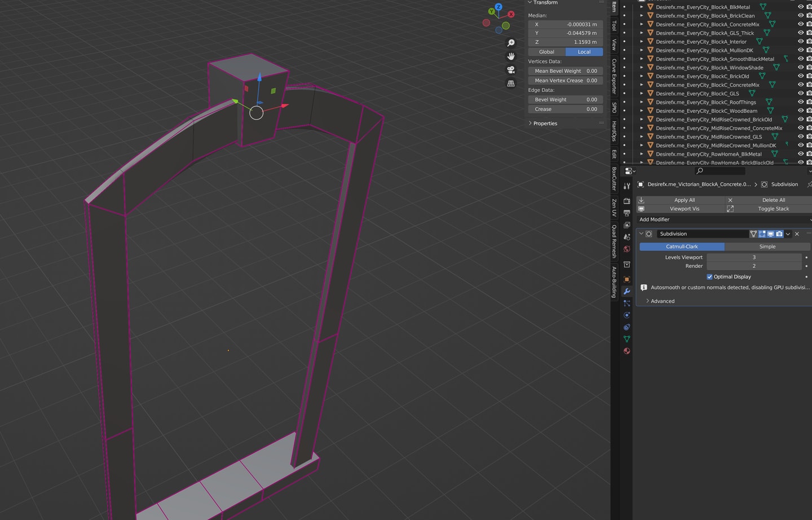Screen dimensions: 812x520
Task: Switch to the Quad Remesh sidebar tab
Action: pos(614,241)
